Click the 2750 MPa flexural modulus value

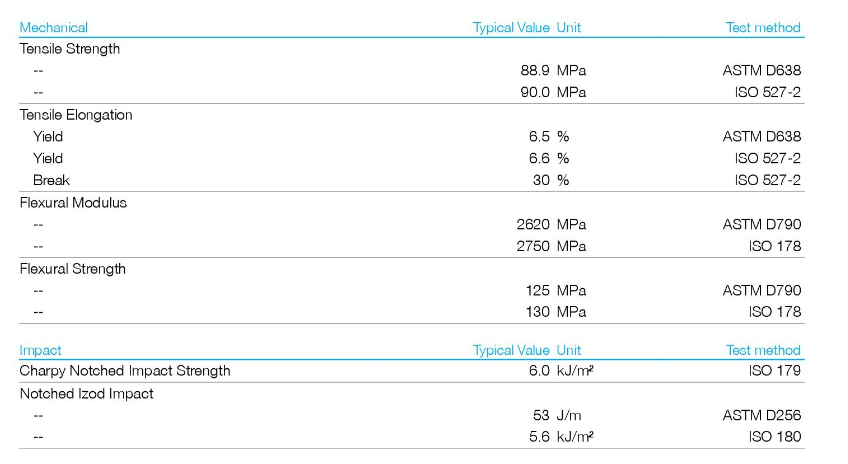coord(551,246)
